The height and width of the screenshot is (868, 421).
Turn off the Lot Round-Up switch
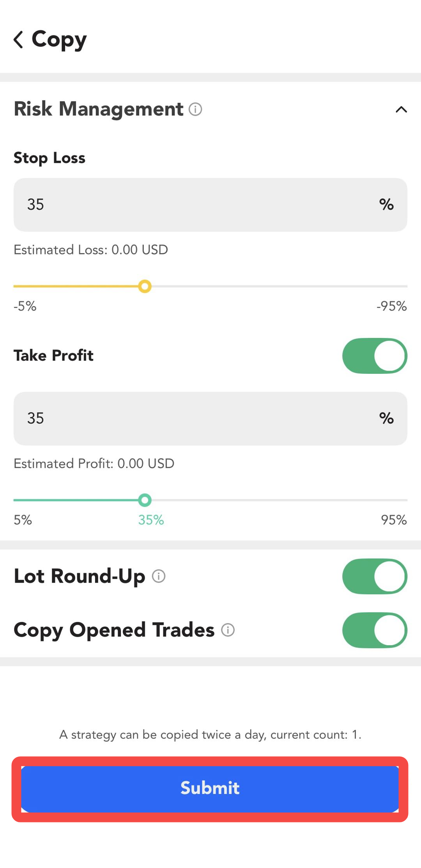[375, 576]
